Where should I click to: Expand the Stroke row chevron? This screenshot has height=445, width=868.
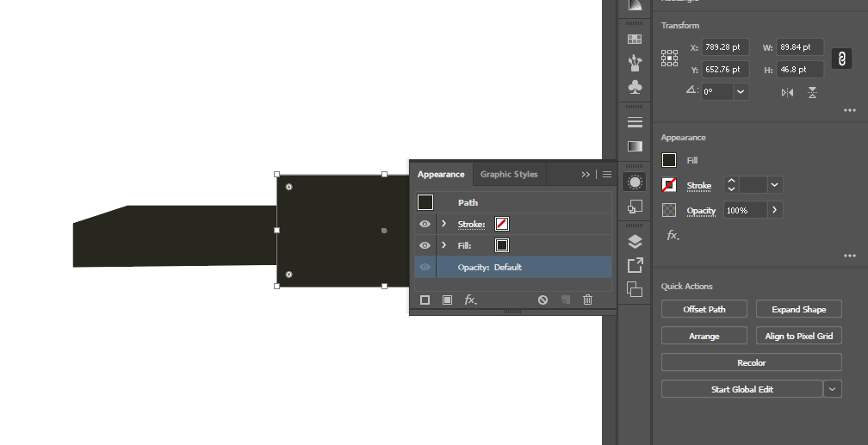coord(444,224)
